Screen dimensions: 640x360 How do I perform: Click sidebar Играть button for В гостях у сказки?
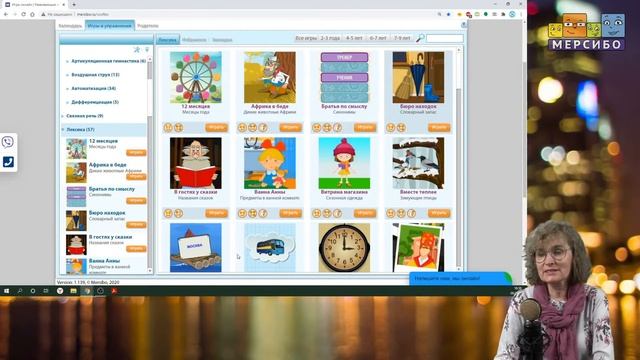(136, 249)
